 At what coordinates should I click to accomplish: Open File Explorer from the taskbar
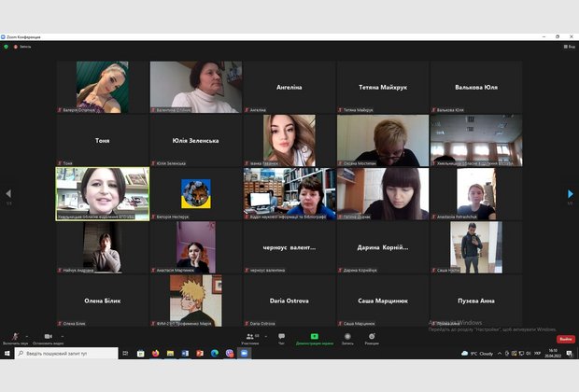(x=170, y=353)
